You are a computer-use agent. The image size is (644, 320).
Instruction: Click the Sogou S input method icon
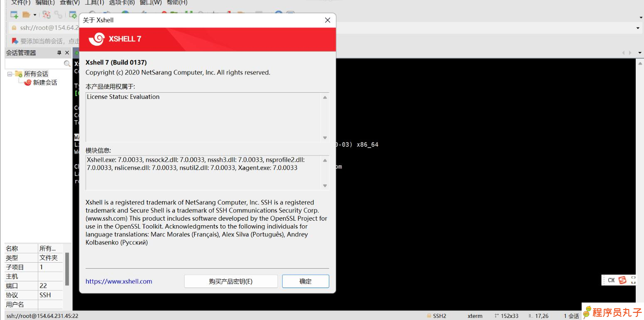[622, 280]
